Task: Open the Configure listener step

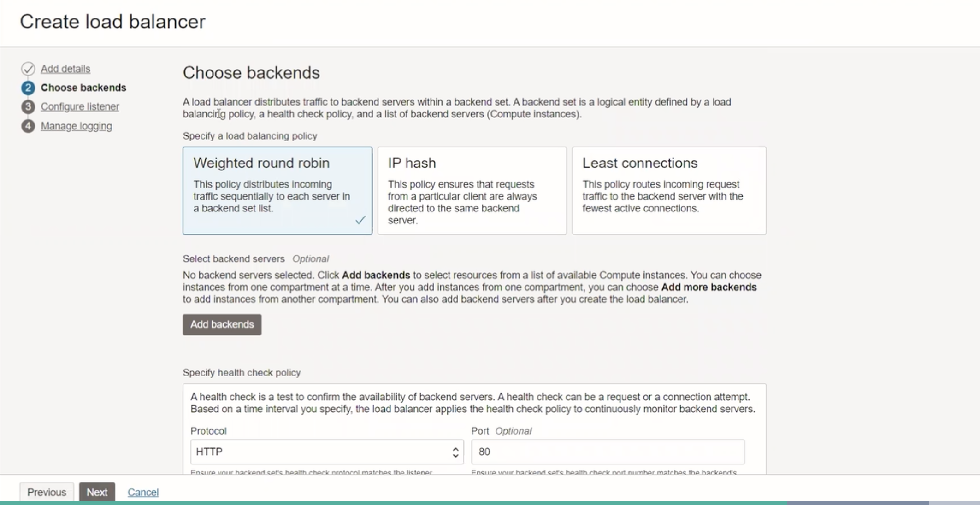Action: (80, 106)
